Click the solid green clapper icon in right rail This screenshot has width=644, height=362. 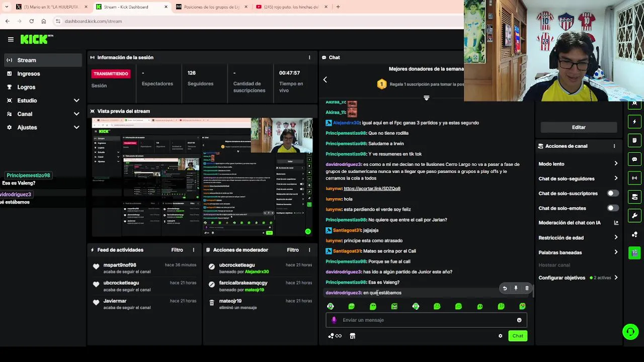click(634, 253)
